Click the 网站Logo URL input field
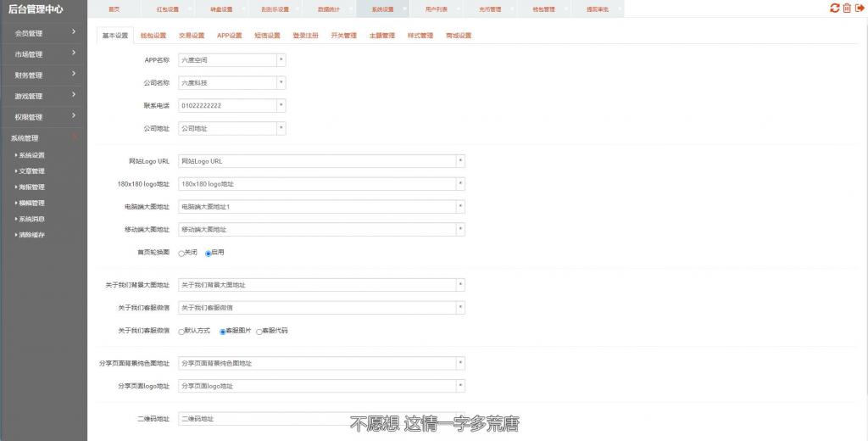The image size is (868, 441). (316, 161)
